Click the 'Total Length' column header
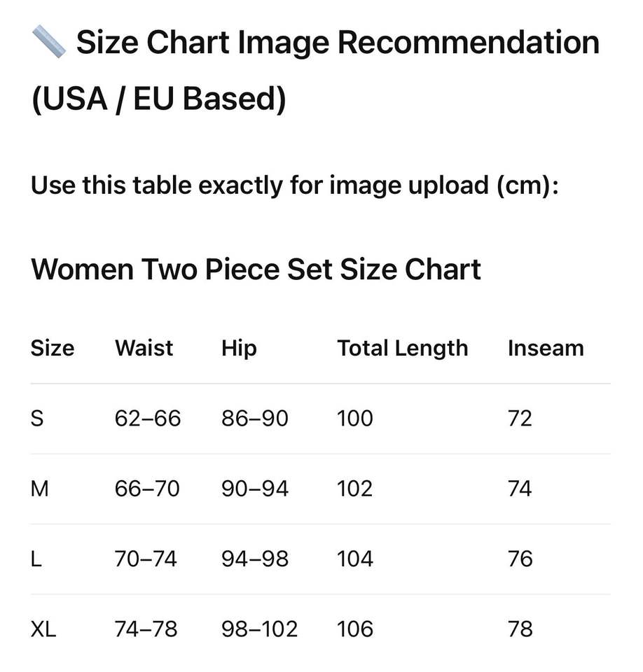Viewport: 643px width, 672px height. (402, 348)
